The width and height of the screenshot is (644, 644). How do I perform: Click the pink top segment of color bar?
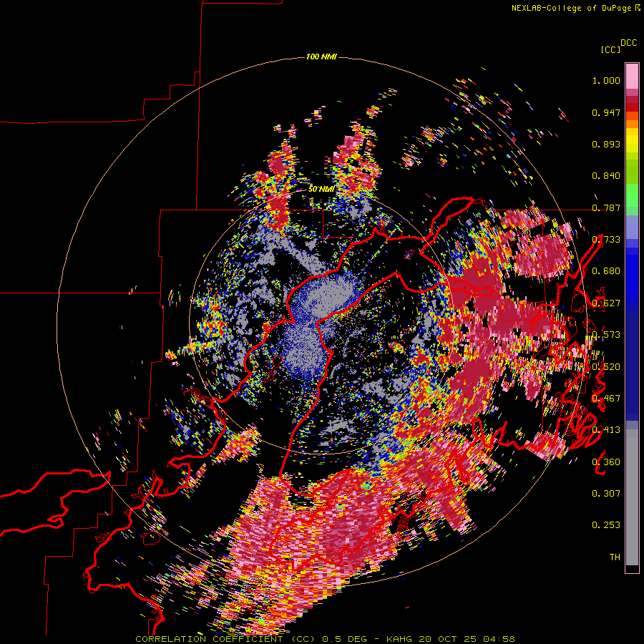[x=632, y=76]
